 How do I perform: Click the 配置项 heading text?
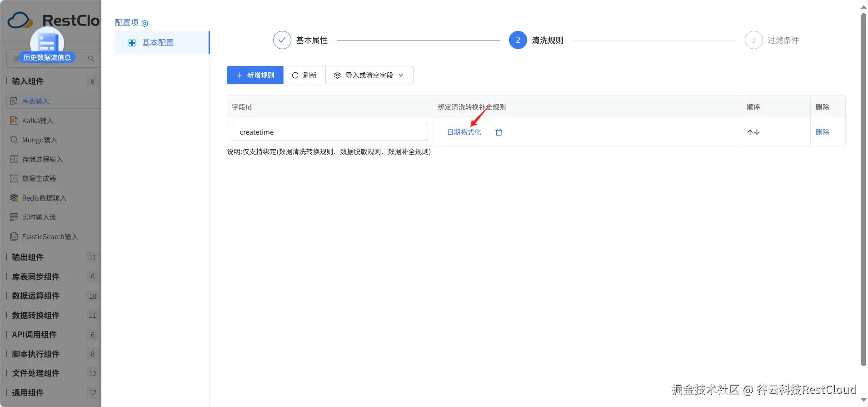127,23
